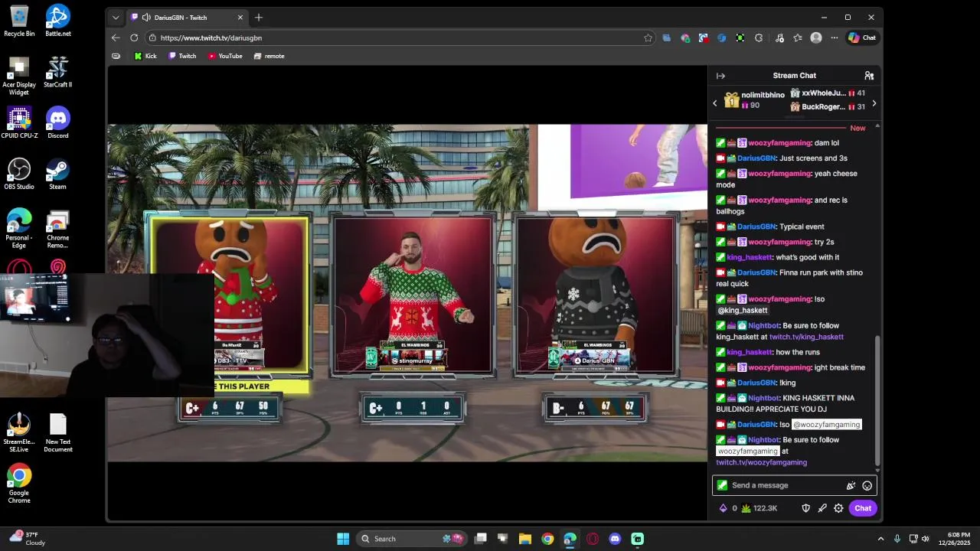Open the media control music-note icon
This screenshot has width=980, height=551.
779,37
